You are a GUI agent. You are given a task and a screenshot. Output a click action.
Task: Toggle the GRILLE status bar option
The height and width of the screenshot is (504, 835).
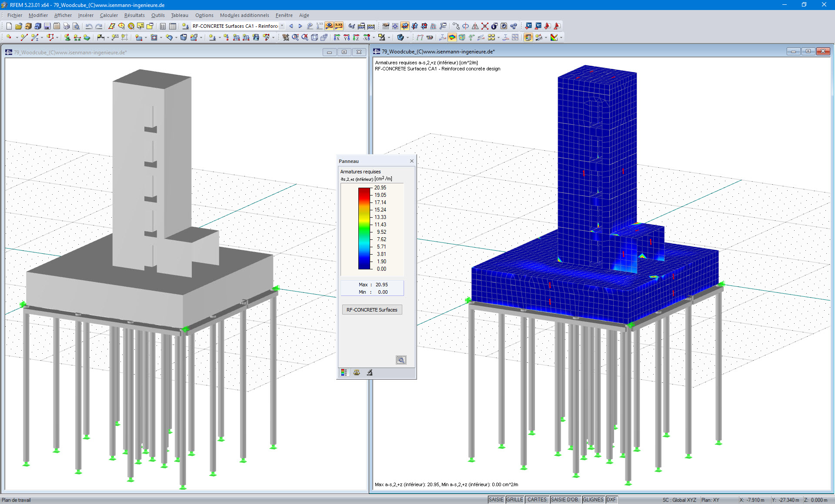pyautogui.click(x=514, y=500)
